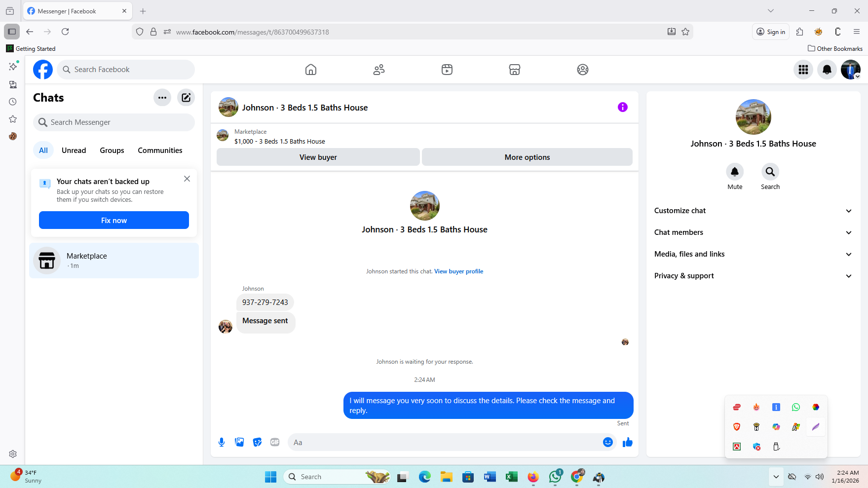Click the house thumbnail in chat details

(x=753, y=117)
